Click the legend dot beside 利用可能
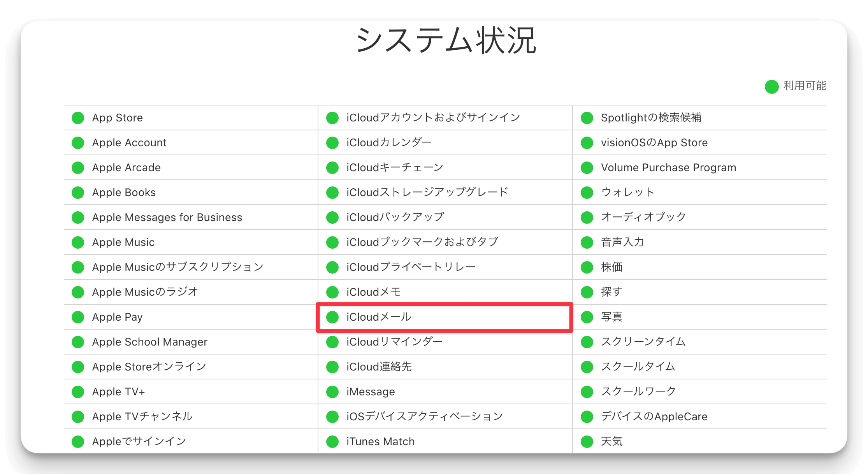This screenshot has width=868, height=474. click(771, 86)
